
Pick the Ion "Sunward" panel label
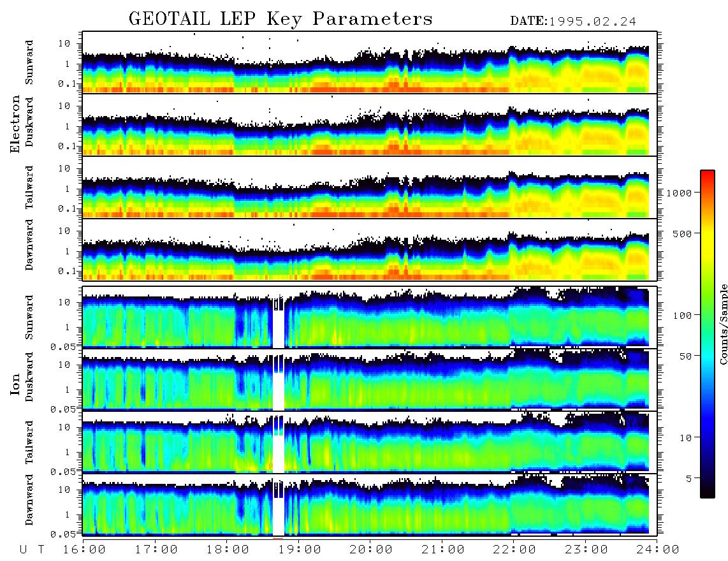point(29,317)
